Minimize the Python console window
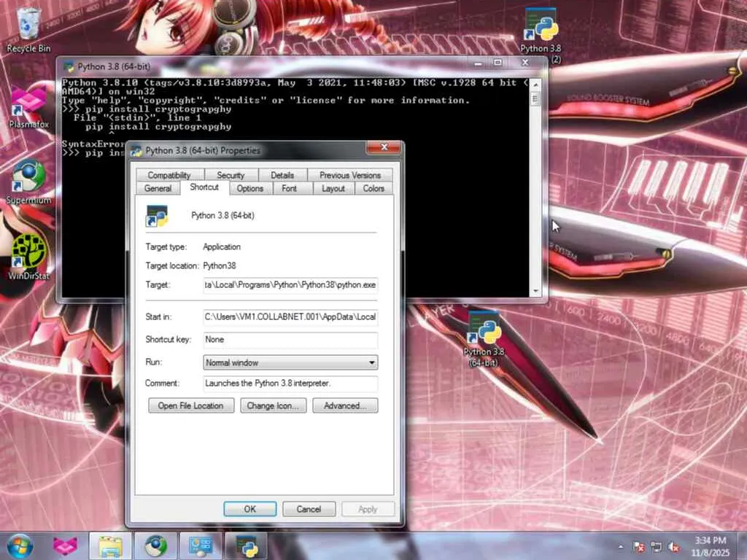The width and height of the screenshot is (747, 560). (478, 63)
